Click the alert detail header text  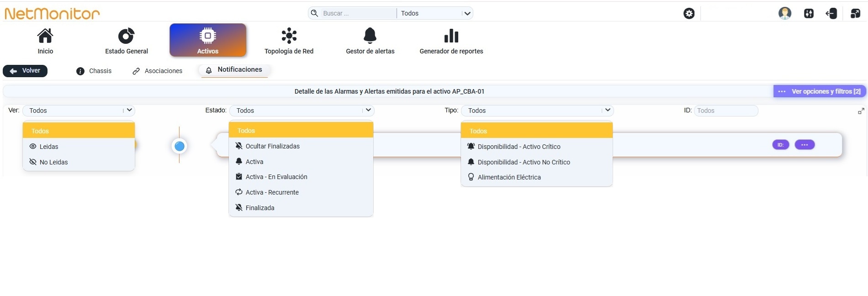click(389, 91)
